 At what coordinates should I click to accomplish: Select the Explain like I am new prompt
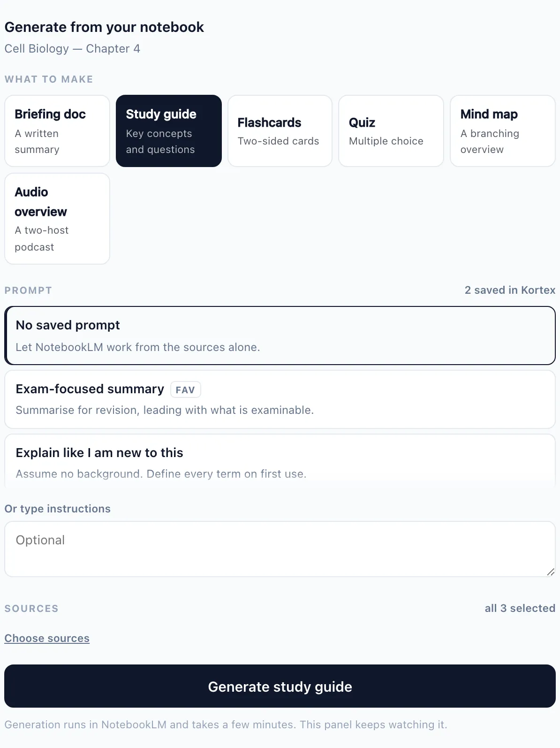(280, 460)
